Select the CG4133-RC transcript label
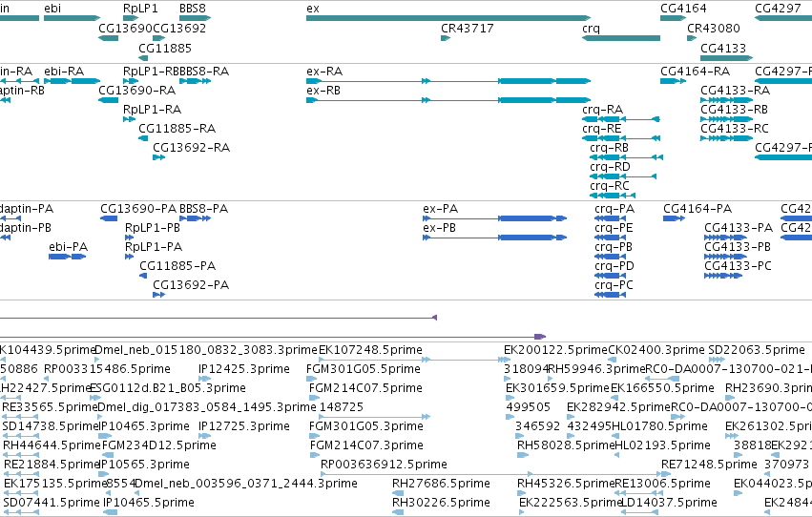812x517 pixels. coord(735,129)
